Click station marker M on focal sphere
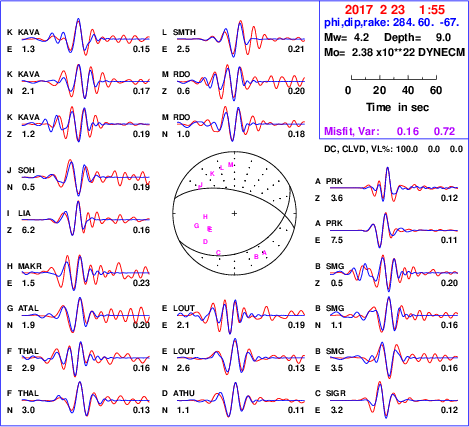This screenshot has width=469, height=427. tap(231, 165)
